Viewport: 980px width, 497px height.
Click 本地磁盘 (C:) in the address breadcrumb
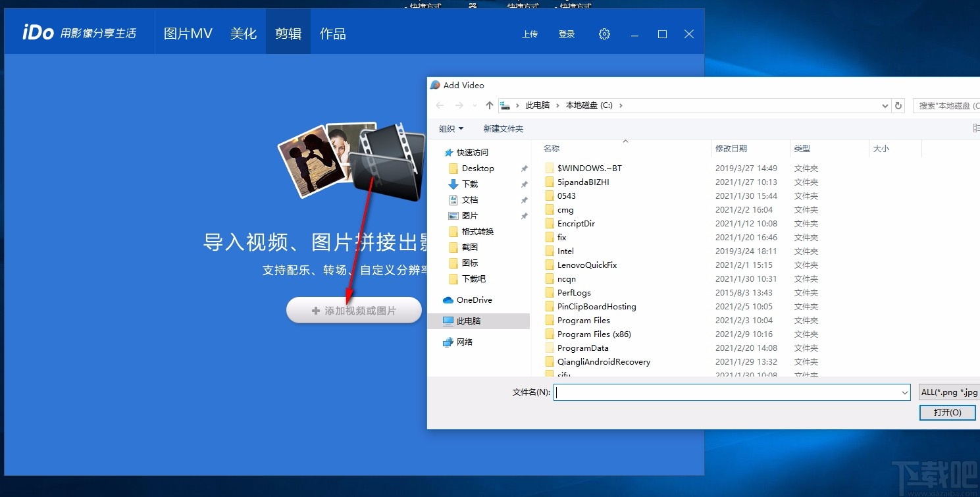coord(590,105)
